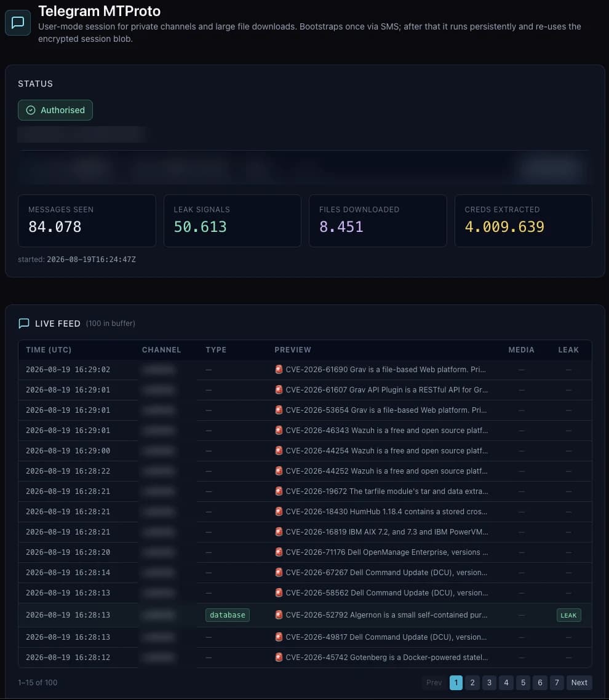Click the TYPE column header
This screenshot has height=700, width=609.
216,349
